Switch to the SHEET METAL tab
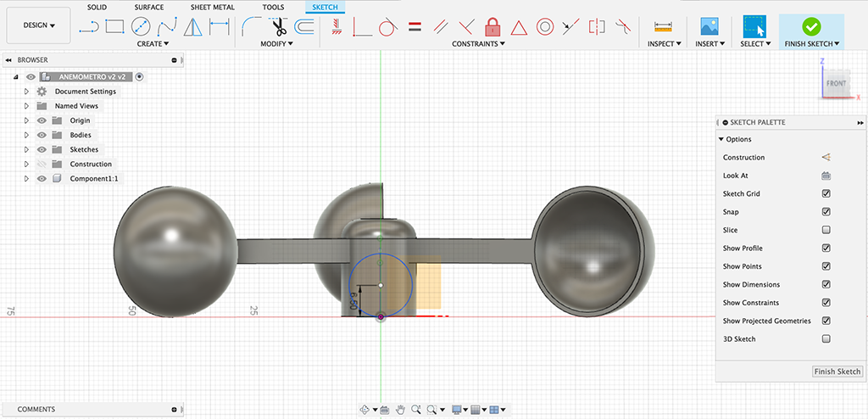 213,7
